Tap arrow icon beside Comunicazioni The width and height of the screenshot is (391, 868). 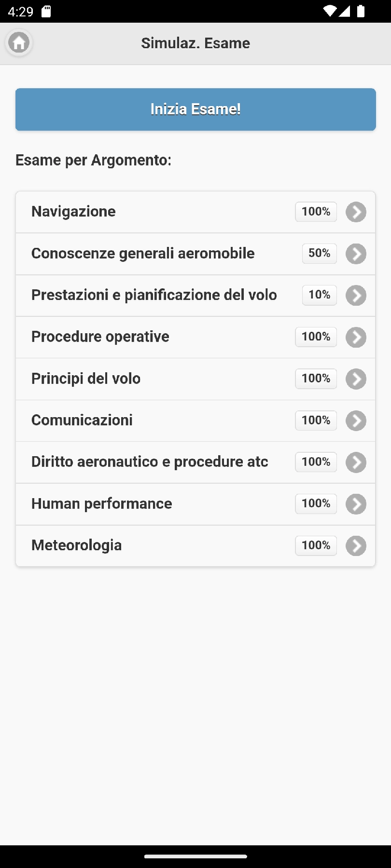tap(356, 420)
